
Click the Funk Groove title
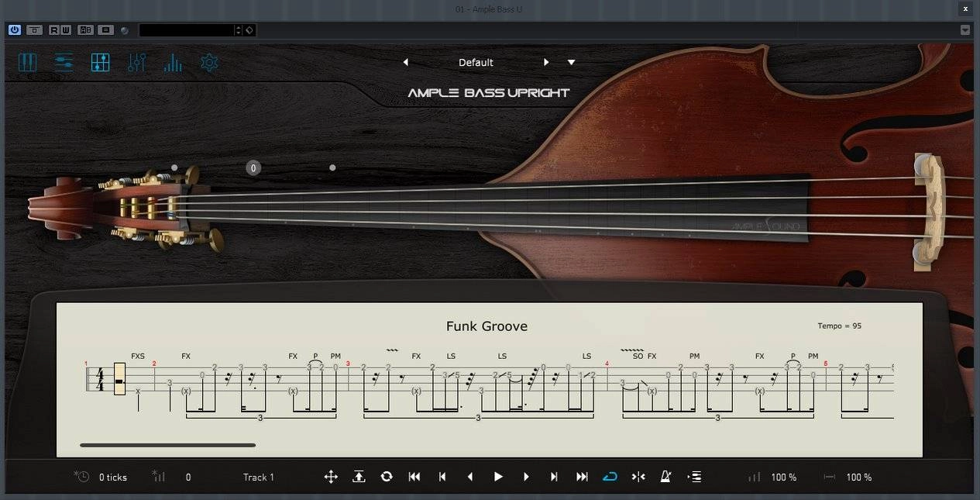pos(487,326)
